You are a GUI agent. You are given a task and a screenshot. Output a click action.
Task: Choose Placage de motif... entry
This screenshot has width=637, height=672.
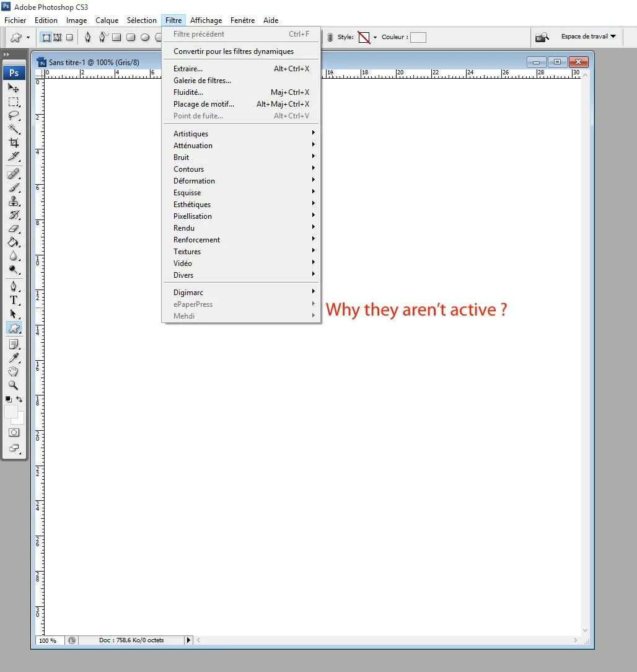pyautogui.click(x=242, y=104)
